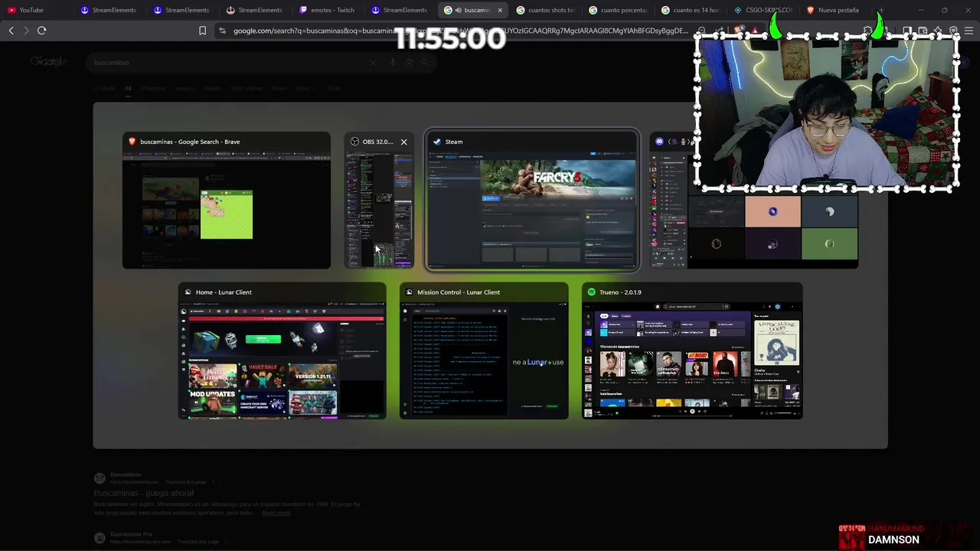Switch to Mission Control - Lunar Client window
Viewport: 980px width, 551px height.
pyautogui.click(x=484, y=351)
